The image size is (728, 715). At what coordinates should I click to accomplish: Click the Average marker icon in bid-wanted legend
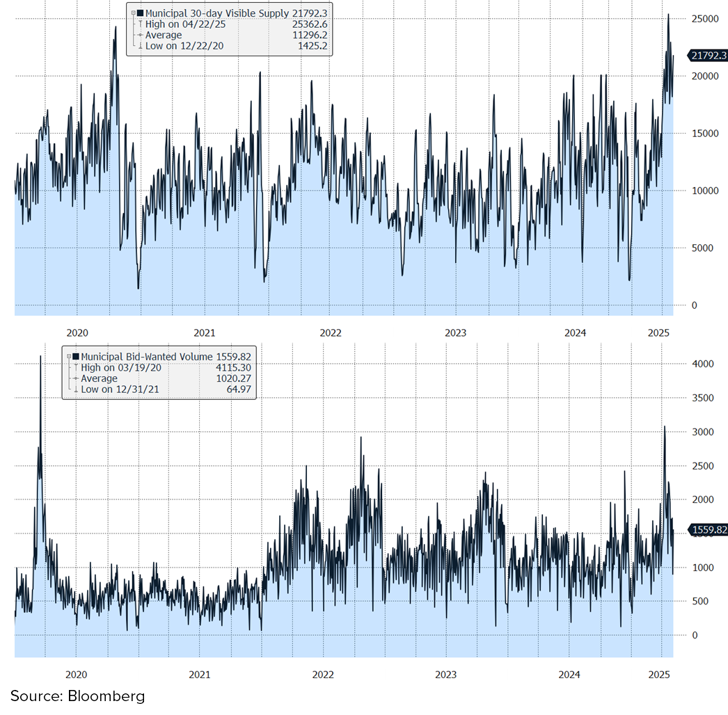[76, 378]
